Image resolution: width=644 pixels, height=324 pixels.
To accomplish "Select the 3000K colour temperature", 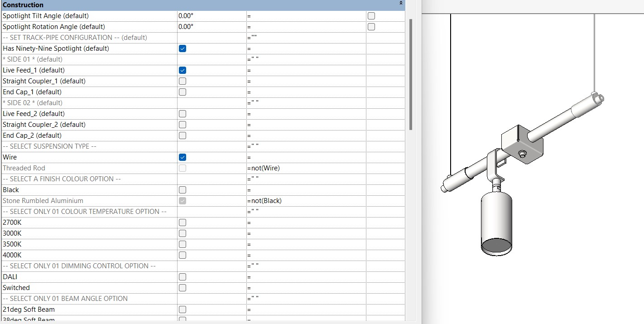I will tap(182, 233).
